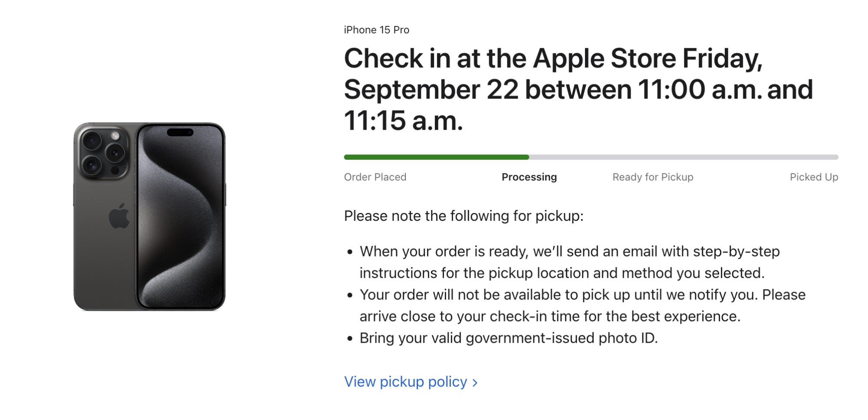Click the Dynamic Island on the phone screen

point(180,132)
